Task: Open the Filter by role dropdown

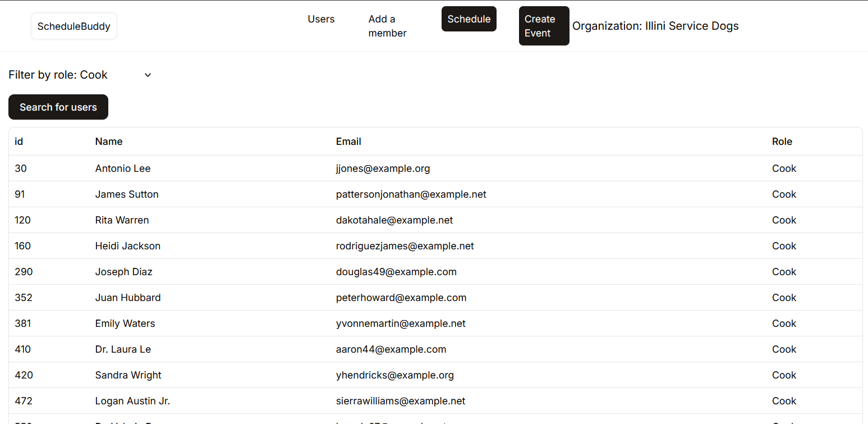Action: click(x=79, y=75)
